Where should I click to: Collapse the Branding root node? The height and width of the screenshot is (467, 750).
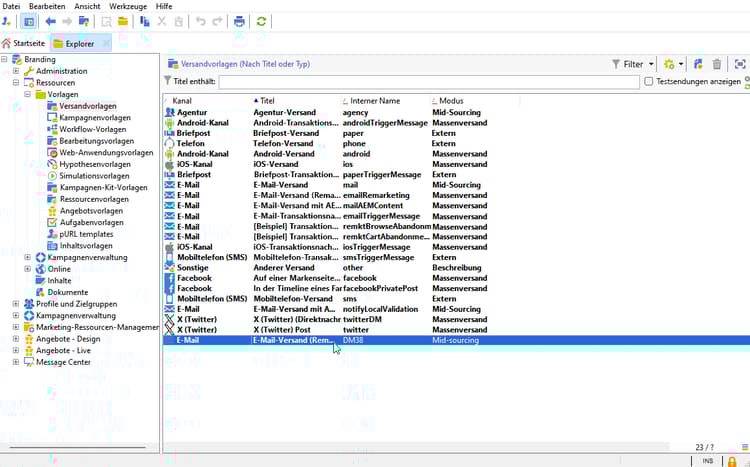[4, 59]
